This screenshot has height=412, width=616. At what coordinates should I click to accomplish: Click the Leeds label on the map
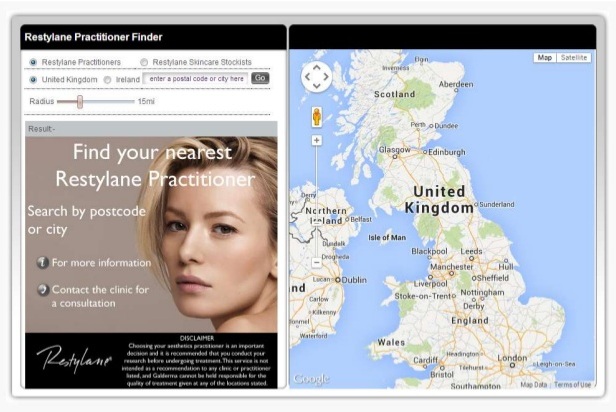471,251
